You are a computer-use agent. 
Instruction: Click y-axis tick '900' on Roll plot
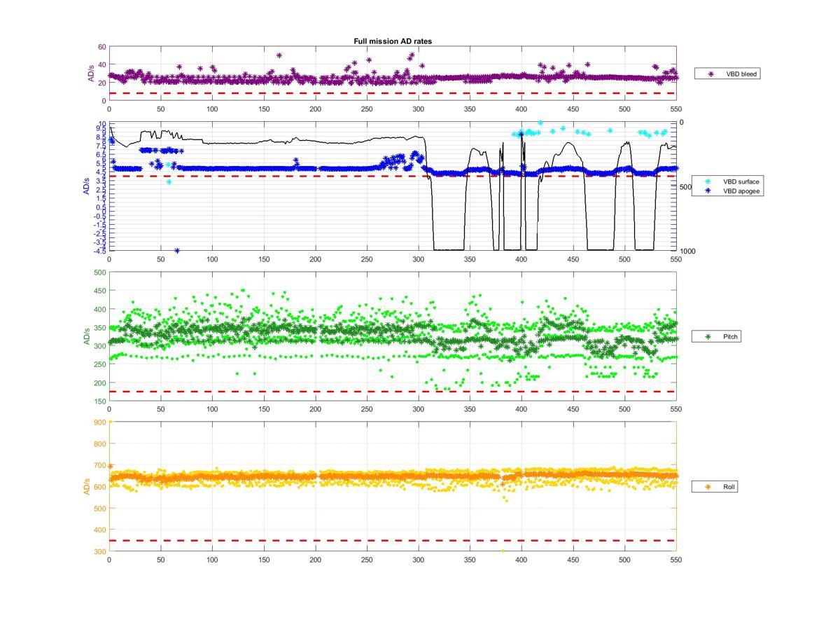(x=100, y=422)
